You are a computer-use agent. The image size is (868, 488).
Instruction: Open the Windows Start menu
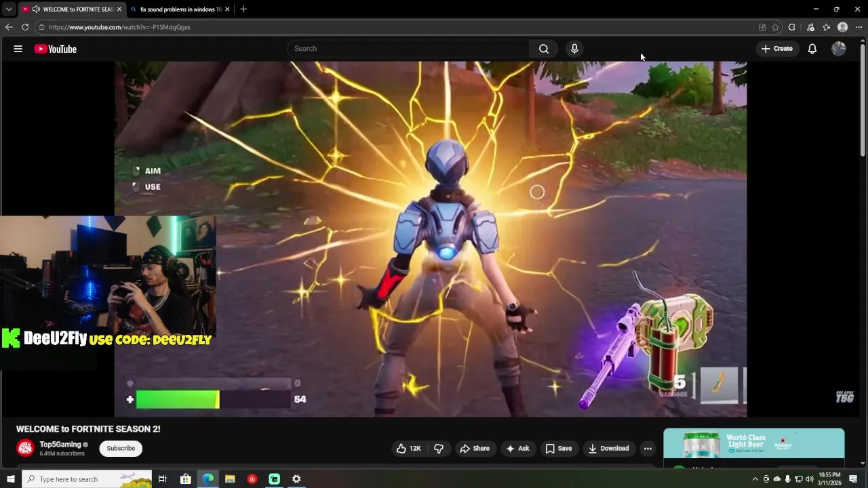click(x=10, y=479)
